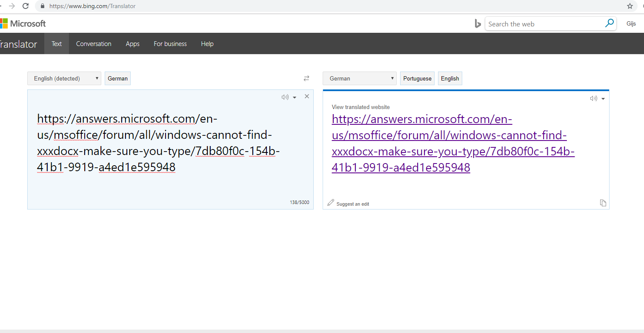Image resolution: width=644 pixels, height=333 pixels.
Task: Switch to the Text tab
Action: (57, 43)
